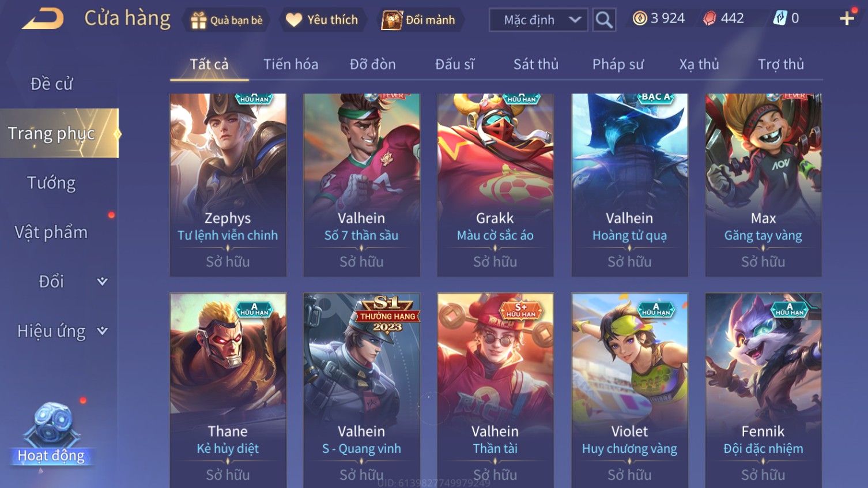Viewport: 868px width, 488px height.
Task: Tap the red ruby gem icon
Action: click(x=710, y=18)
